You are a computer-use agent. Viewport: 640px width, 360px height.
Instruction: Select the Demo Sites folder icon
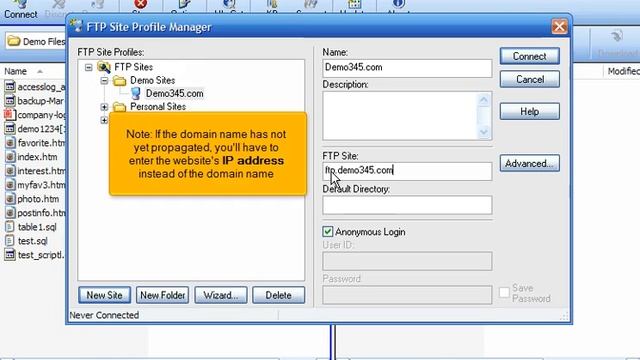120,80
